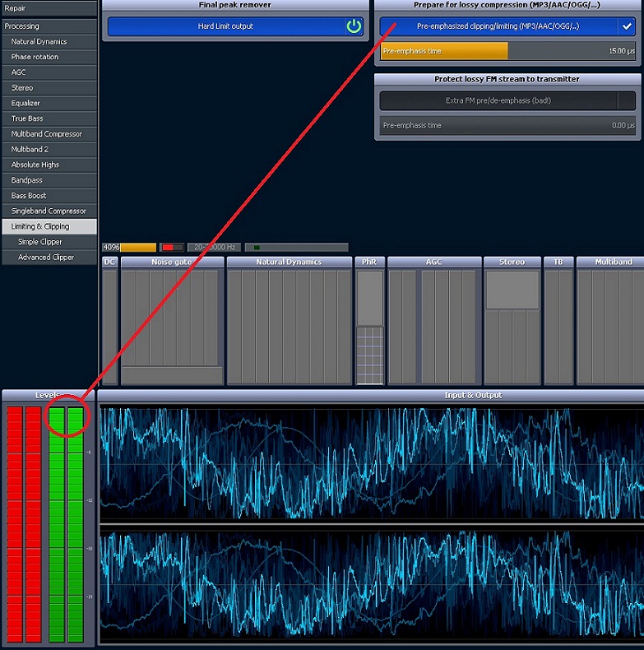Select Multiband 2
The image size is (644, 650).
49,149
